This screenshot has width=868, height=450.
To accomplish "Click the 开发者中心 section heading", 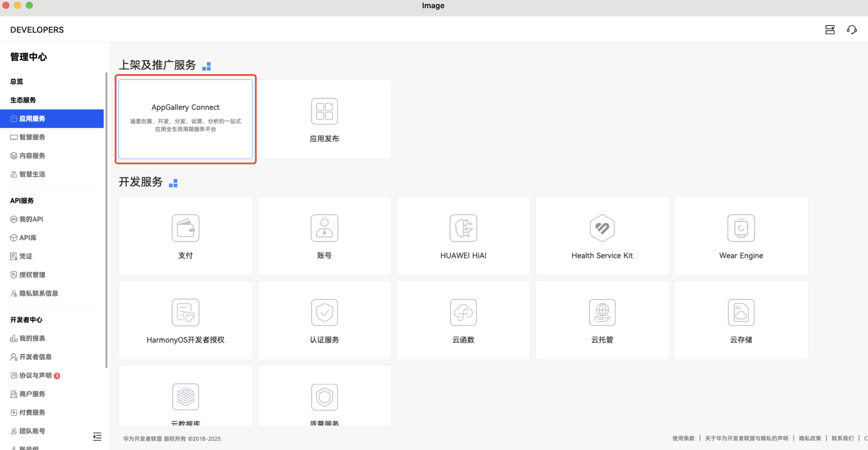I will [x=26, y=319].
